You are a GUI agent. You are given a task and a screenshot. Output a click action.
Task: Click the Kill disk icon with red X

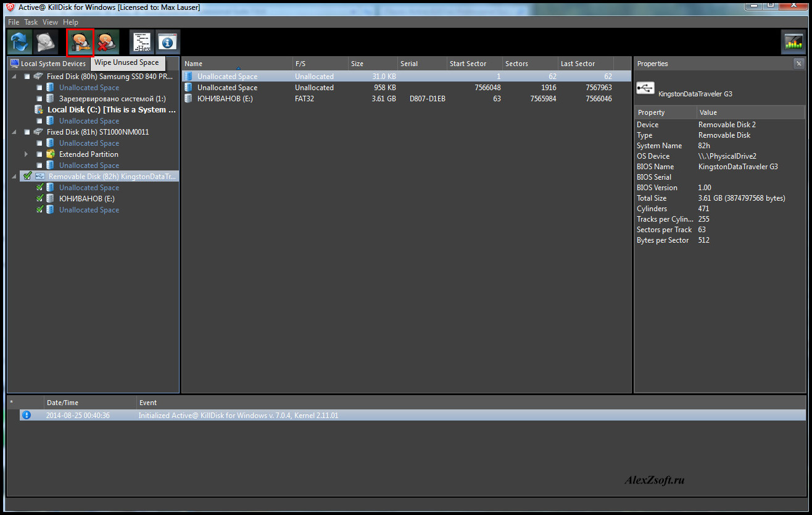107,42
